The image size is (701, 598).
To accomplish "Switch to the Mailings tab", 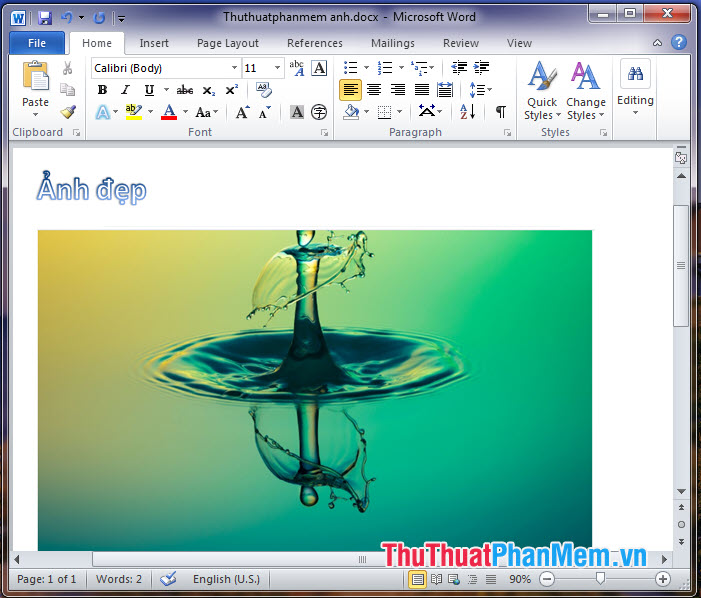I will point(393,43).
